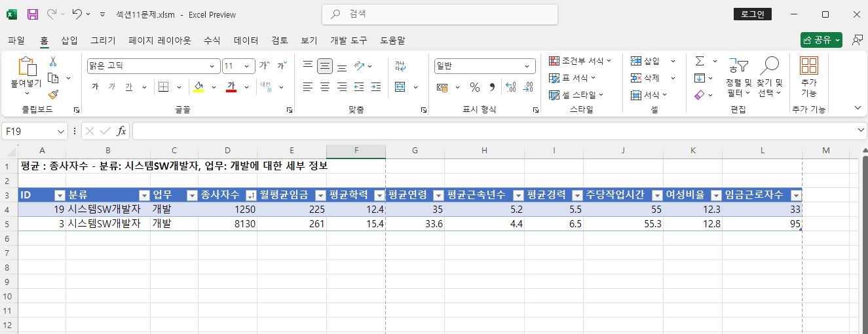Screen dimensions: 868x334
Task: Click the 공유 share button
Action: pos(821,41)
